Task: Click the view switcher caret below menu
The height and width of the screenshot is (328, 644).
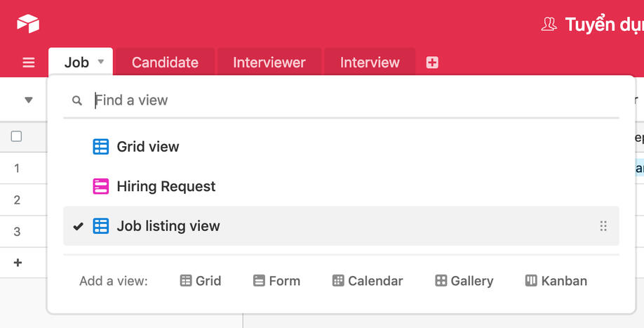Action: click(29, 100)
